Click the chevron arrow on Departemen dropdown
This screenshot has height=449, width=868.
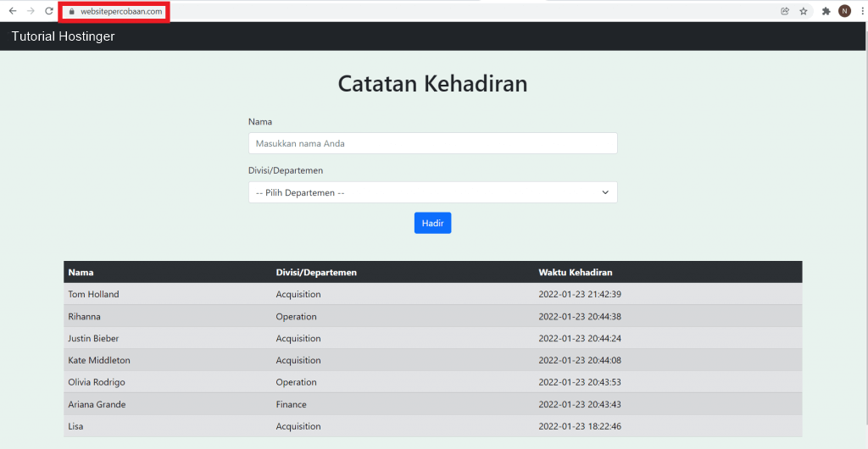pyautogui.click(x=605, y=192)
